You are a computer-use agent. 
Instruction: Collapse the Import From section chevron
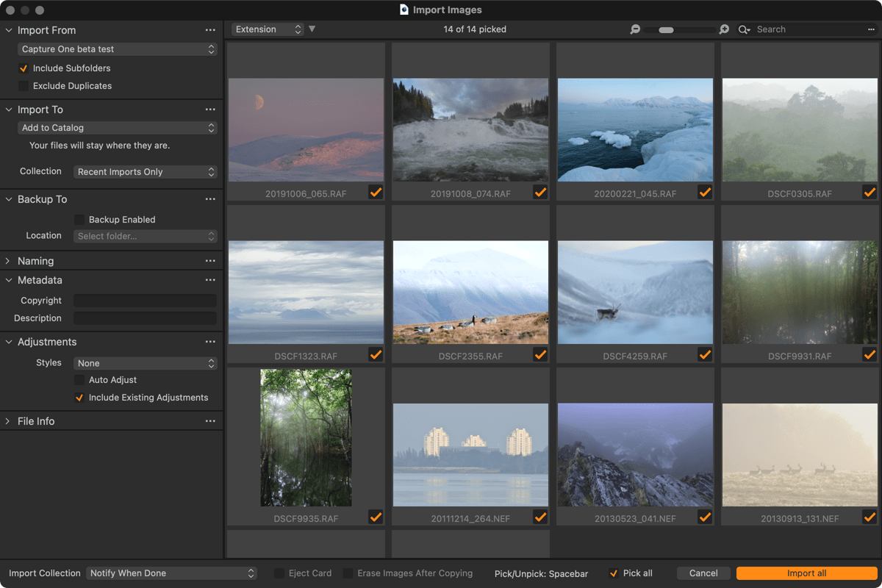pos(8,30)
